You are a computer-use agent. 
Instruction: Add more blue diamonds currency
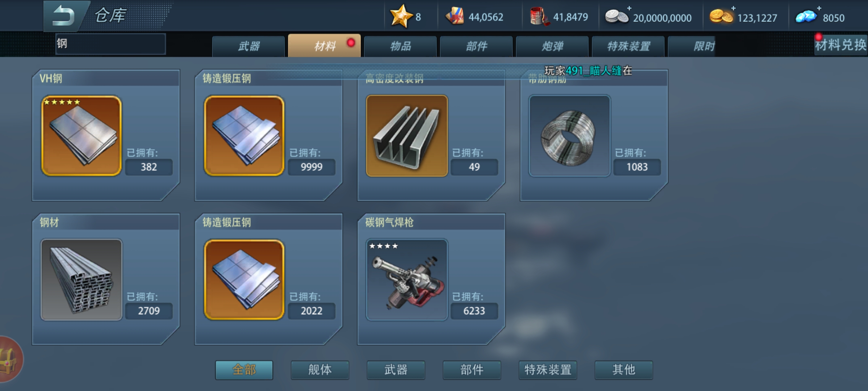pos(819,8)
